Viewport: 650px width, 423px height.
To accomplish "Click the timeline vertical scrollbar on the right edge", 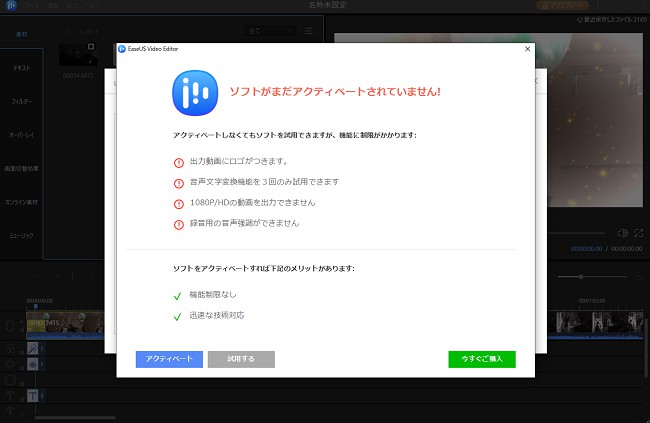I will (646, 348).
